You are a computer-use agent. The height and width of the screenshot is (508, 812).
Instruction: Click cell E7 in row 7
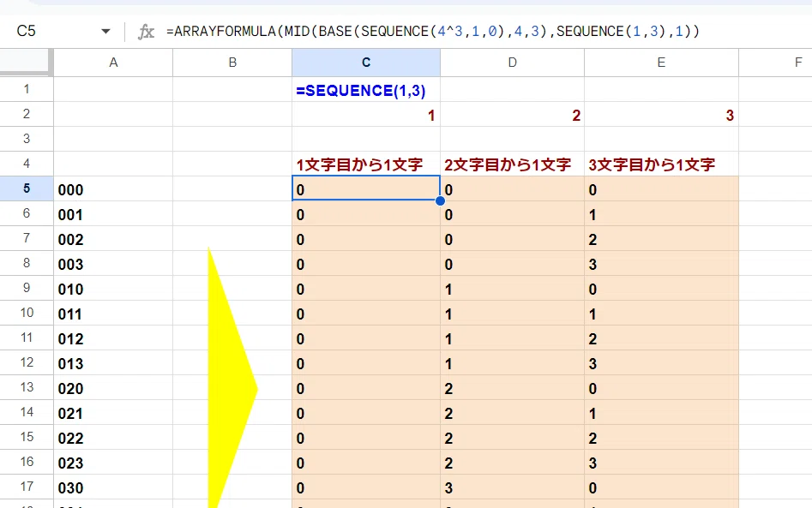tap(661, 238)
